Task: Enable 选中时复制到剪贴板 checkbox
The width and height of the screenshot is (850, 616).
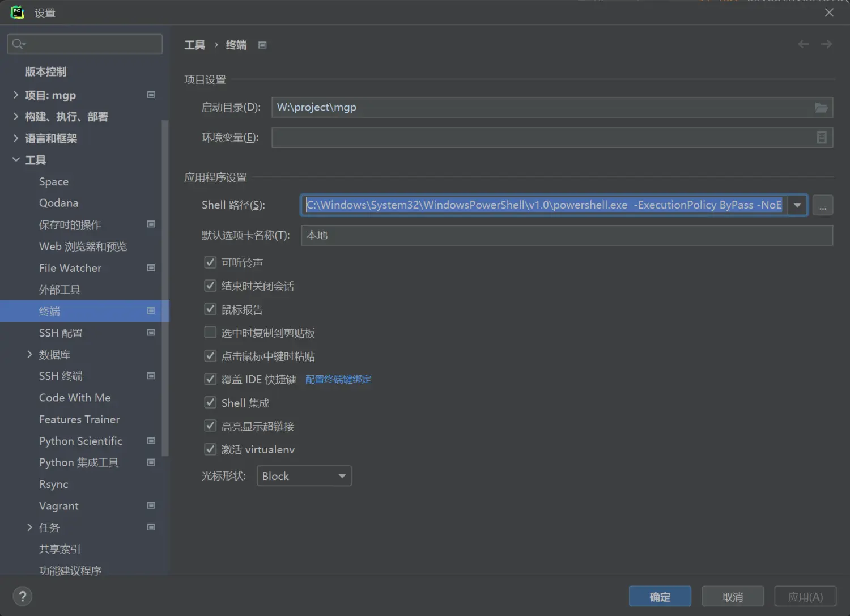Action: pyautogui.click(x=210, y=333)
